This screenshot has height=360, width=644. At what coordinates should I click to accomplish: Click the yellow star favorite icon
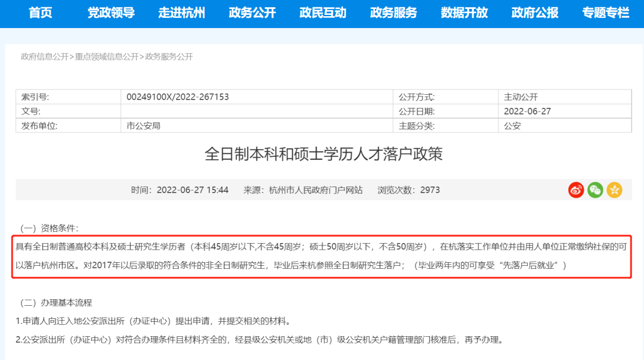(614, 190)
